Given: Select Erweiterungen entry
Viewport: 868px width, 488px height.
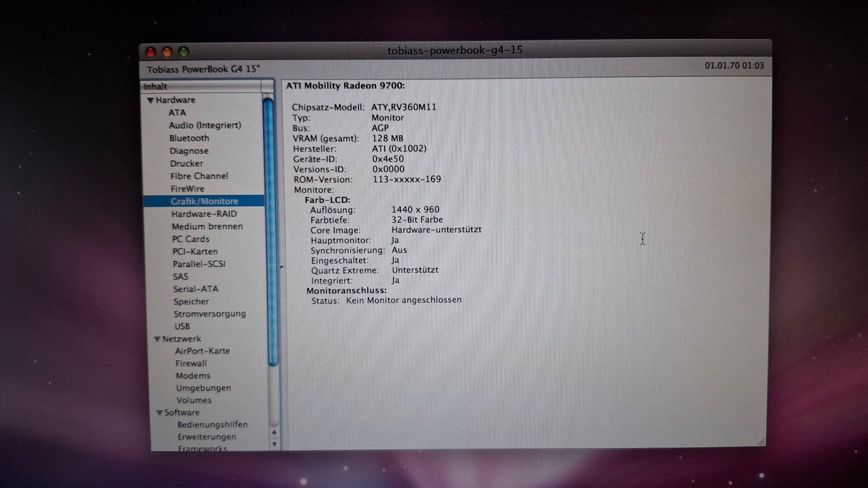Looking at the screenshot, I should tap(207, 437).
